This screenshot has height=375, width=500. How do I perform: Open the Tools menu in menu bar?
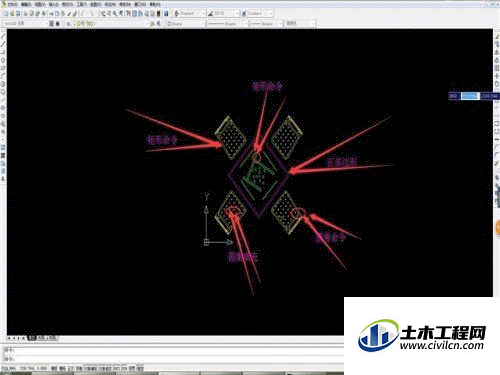[x=82, y=4]
